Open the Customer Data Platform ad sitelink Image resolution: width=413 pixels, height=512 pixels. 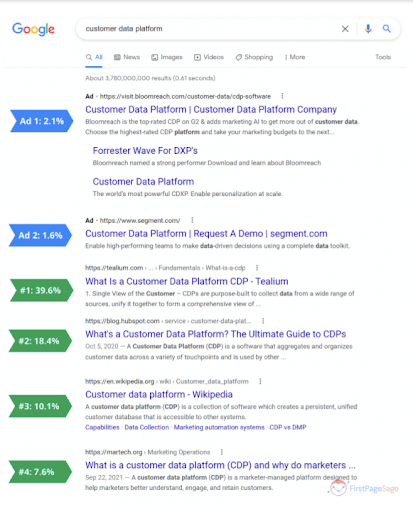click(143, 182)
